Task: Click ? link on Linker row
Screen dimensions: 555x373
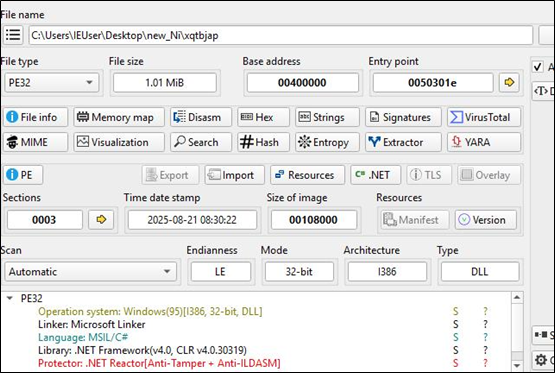Action: point(485,325)
